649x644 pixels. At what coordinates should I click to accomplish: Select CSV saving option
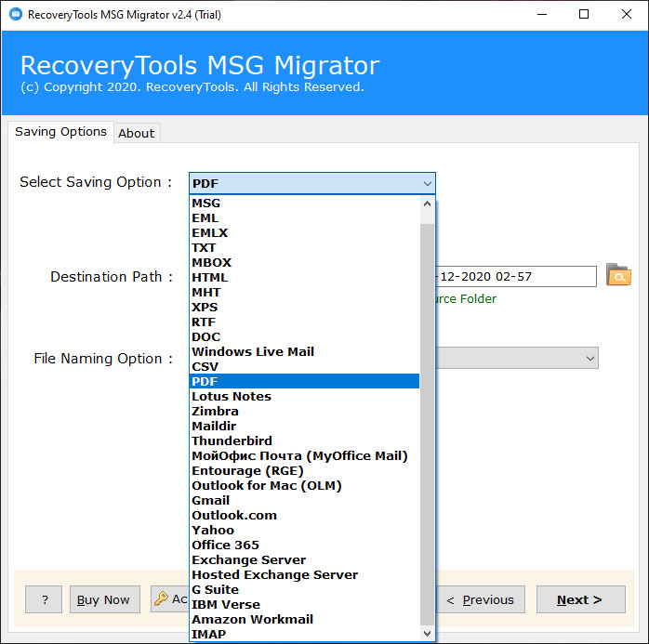[305, 367]
